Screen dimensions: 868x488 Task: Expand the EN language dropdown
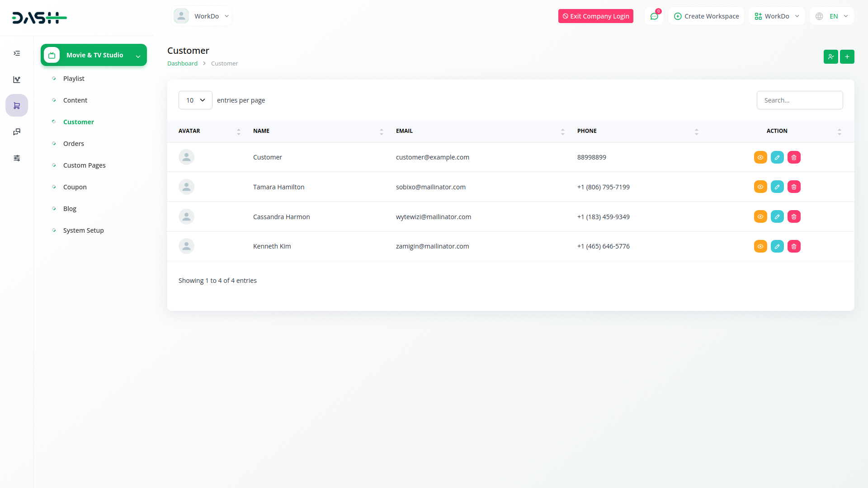click(832, 16)
